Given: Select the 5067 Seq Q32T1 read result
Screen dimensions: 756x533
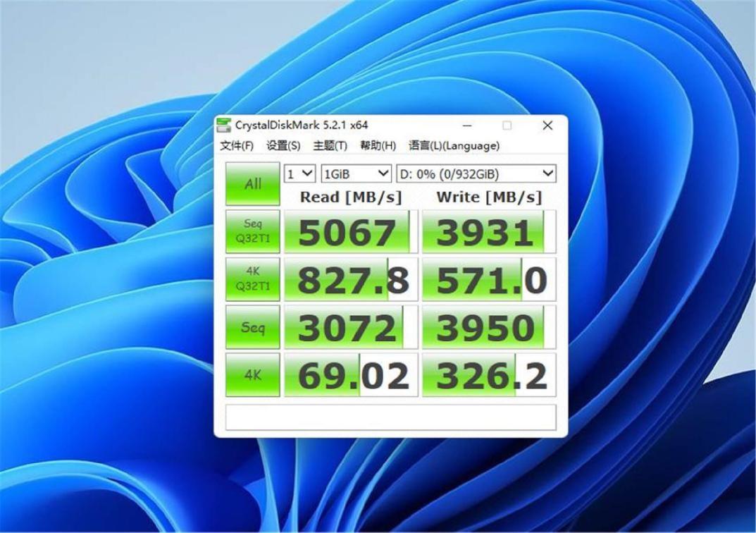Looking at the screenshot, I should click(351, 231).
